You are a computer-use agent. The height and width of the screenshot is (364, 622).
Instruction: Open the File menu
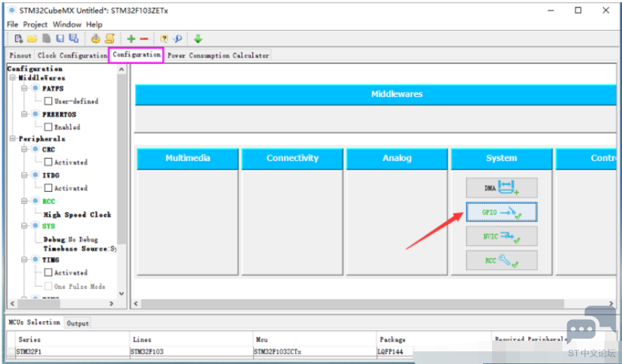coord(12,25)
